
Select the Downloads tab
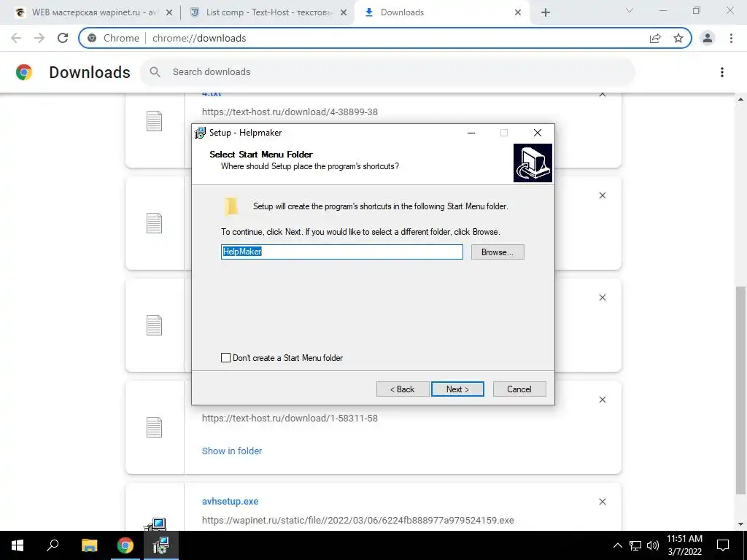click(441, 12)
